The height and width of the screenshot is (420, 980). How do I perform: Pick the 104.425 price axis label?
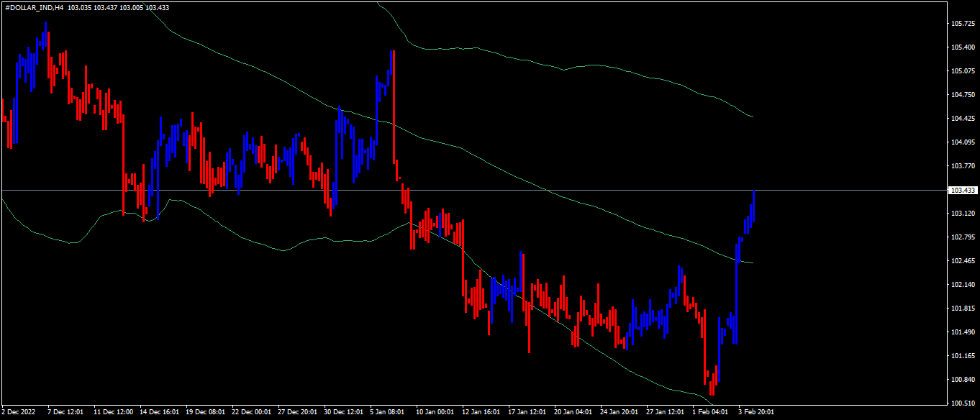point(963,119)
